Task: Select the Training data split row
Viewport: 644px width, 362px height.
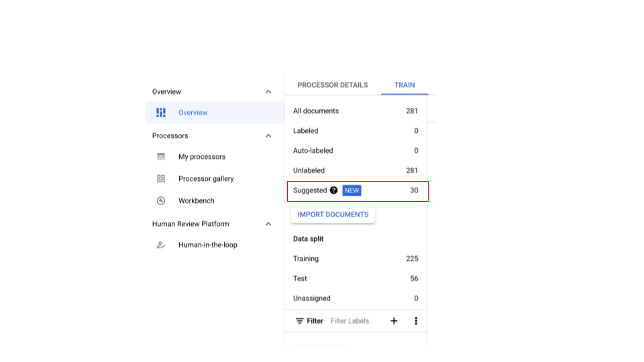Action: tap(356, 259)
